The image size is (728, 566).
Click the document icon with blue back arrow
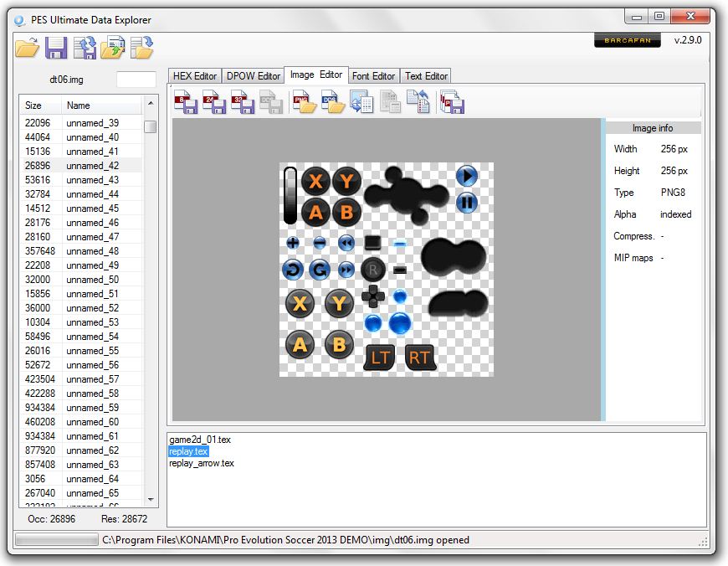[x=418, y=102]
